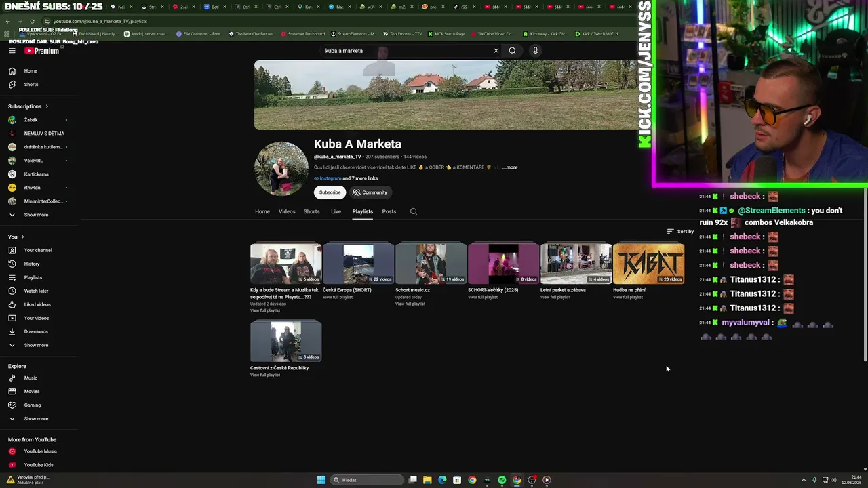This screenshot has height=488, width=868.
Task: Open the Streamer Dashboard bookmark
Action: [x=302, y=33]
